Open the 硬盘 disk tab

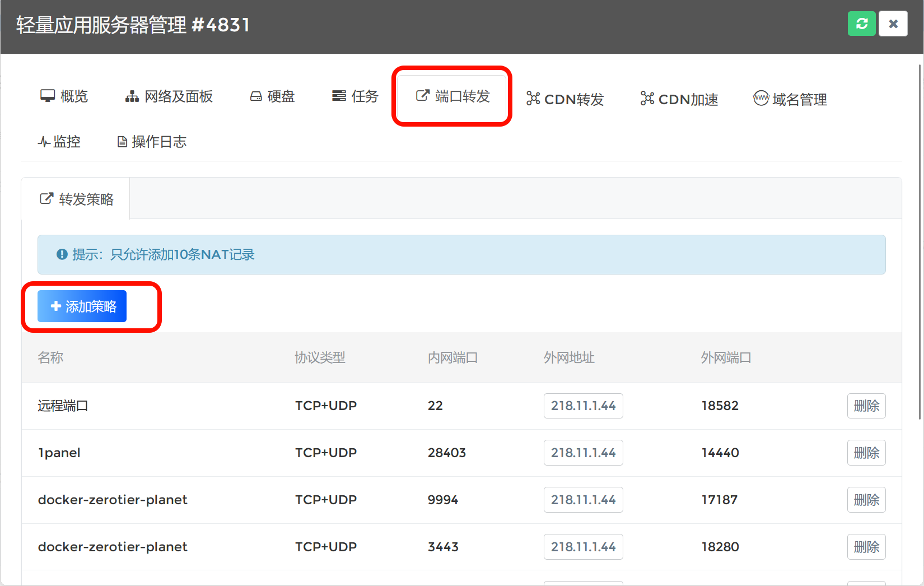[x=272, y=96]
